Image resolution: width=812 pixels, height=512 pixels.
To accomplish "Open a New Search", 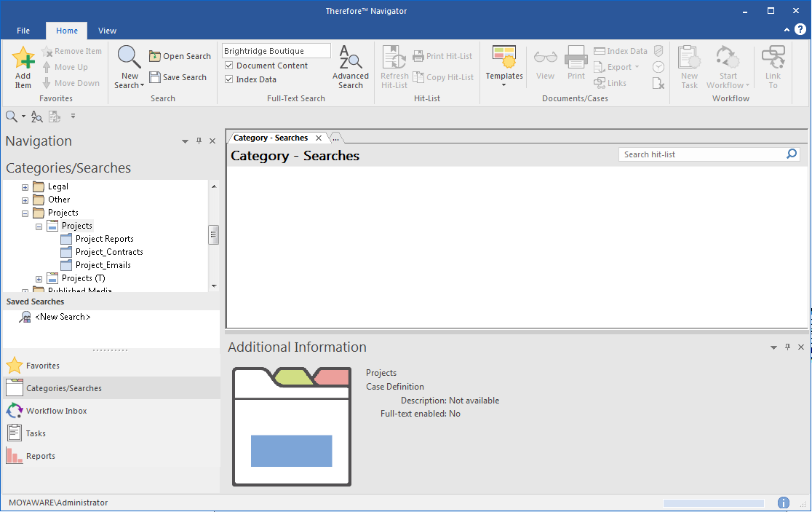I will point(128,66).
